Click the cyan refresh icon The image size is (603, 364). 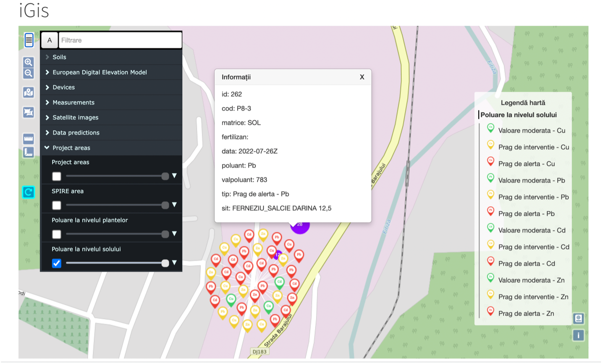tap(28, 192)
